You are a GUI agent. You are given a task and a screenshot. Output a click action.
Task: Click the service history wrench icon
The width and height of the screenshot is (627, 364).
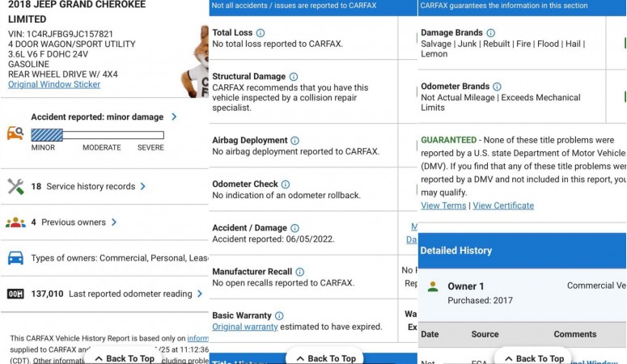click(15, 186)
